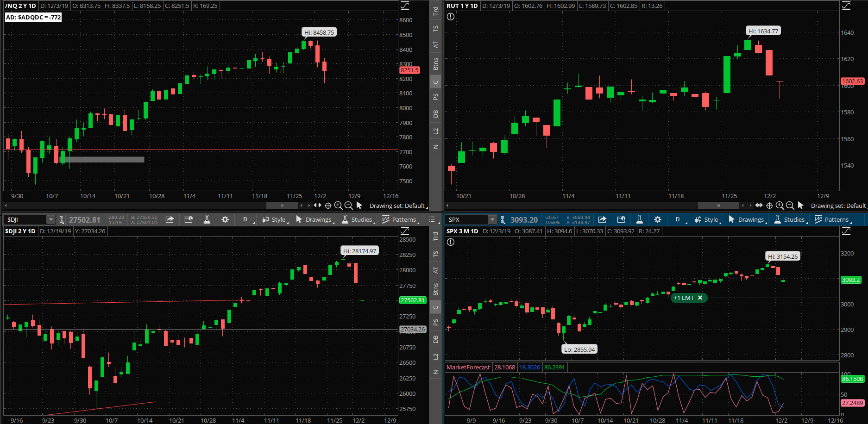The width and height of the screenshot is (868, 424).
Task: Click the flask quick-study icon in SPX toolbar
Action: (x=640, y=219)
